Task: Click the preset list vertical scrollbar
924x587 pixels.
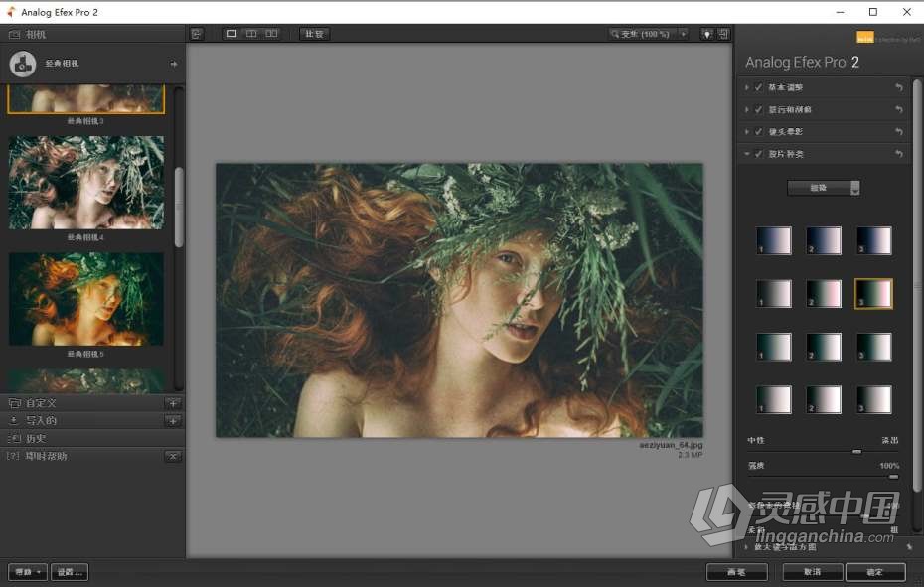Action: click(x=179, y=207)
